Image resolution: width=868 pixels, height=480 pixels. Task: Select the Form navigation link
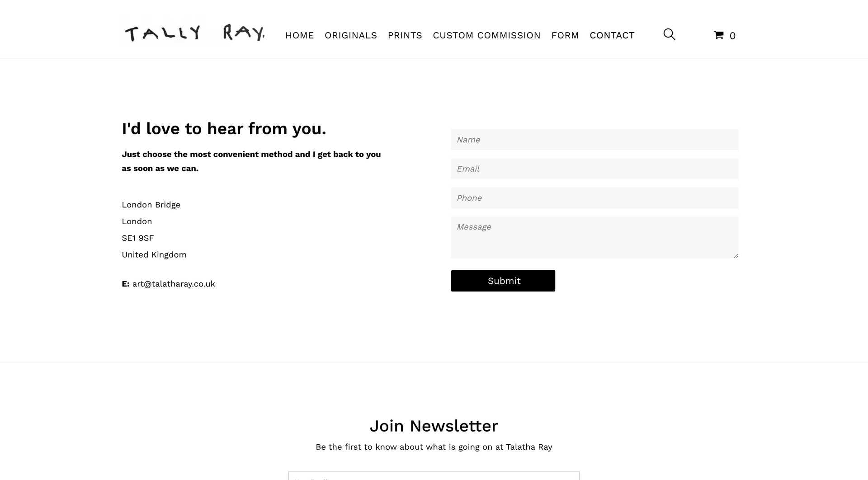click(565, 35)
